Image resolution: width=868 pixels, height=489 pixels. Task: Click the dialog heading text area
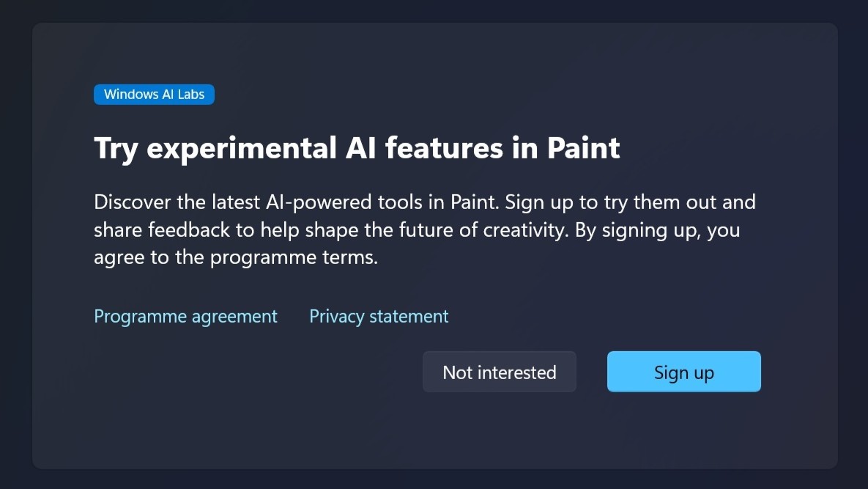click(x=356, y=148)
